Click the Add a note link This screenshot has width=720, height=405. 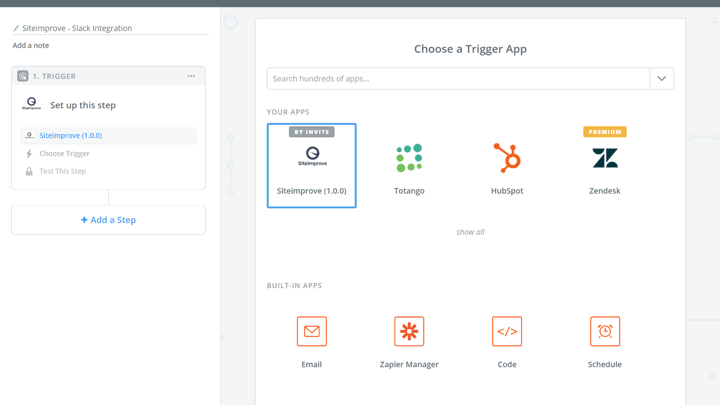[x=31, y=46]
